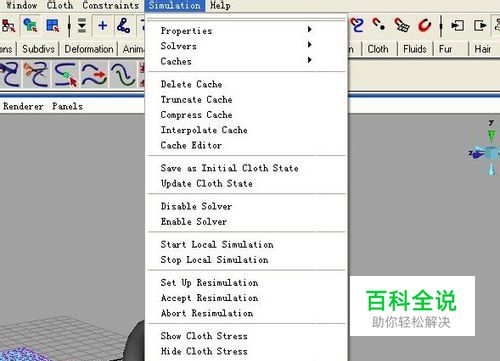The image size is (500, 361).
Task: Toggle make live red magnet icon
Action: 425,25
